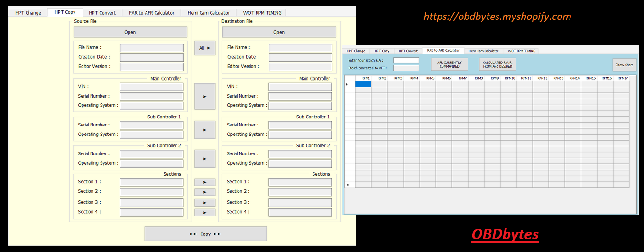
Task: Click the Show Chart button
Action: click(624, 65)
